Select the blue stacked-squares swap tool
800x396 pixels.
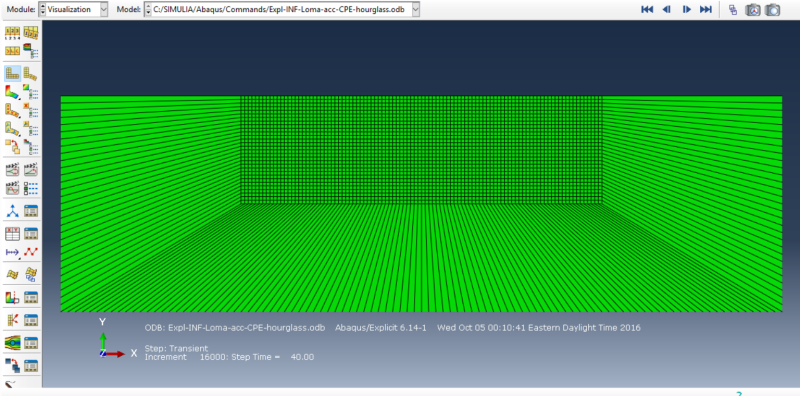click(x=12, y=365)
